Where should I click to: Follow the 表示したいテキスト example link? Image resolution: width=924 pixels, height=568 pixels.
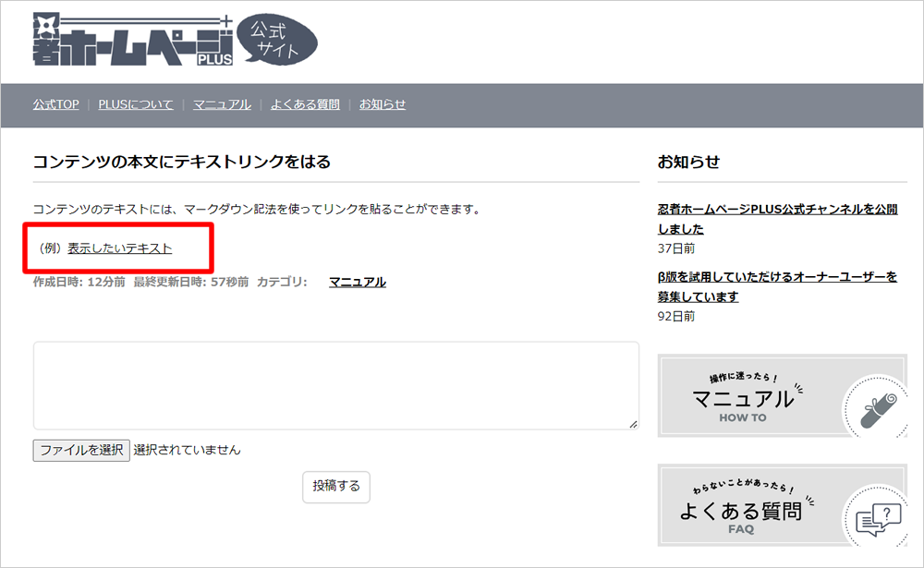click(x=120, y=248)
